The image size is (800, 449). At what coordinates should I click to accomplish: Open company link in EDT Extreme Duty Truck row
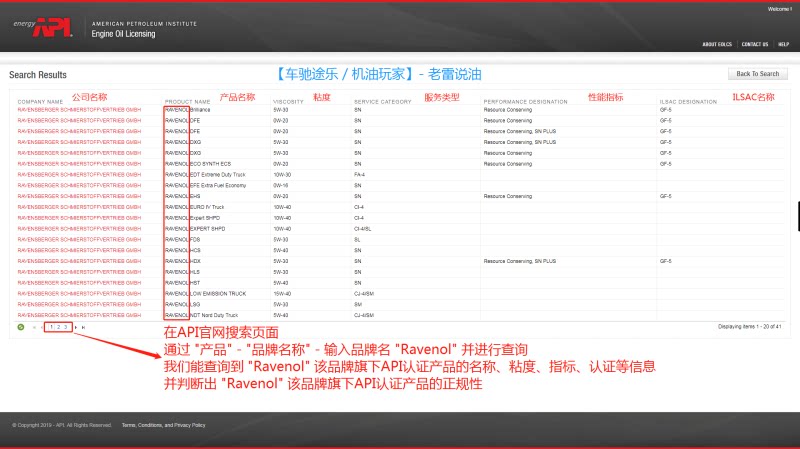(79, 174)
